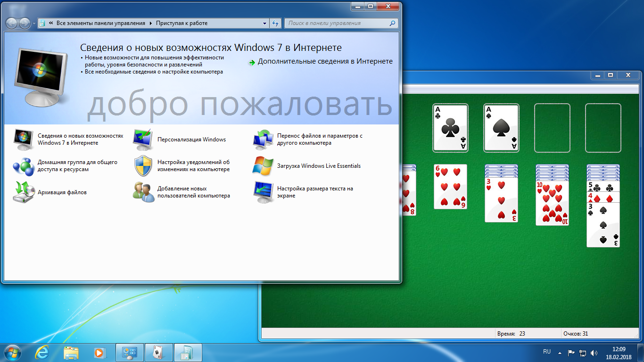This screenshot has height=362, width=644.
Task: Select the Ace of spades card in Solitaire
Action: point(501,128)
